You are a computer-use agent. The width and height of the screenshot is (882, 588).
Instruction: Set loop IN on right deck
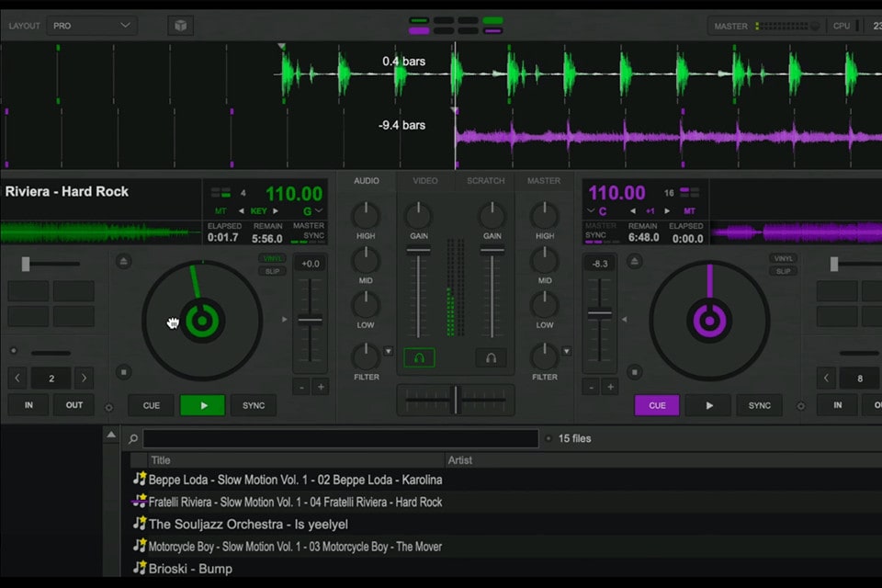(x=838, y=405)
